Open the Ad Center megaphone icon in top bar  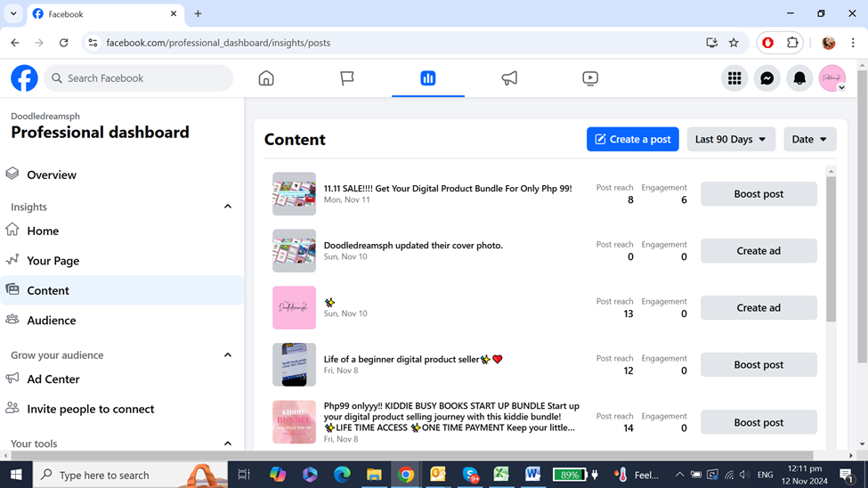pos(509,78)
